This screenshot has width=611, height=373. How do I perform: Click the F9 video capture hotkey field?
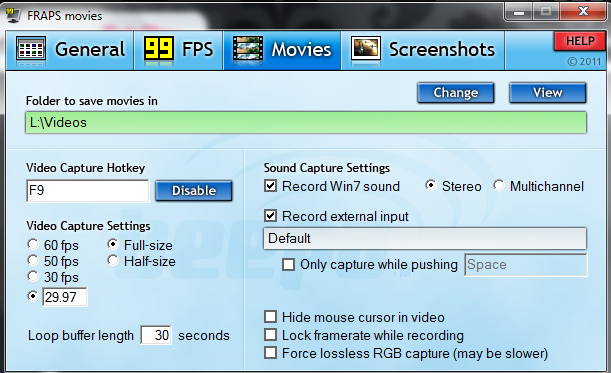point(88,191)
